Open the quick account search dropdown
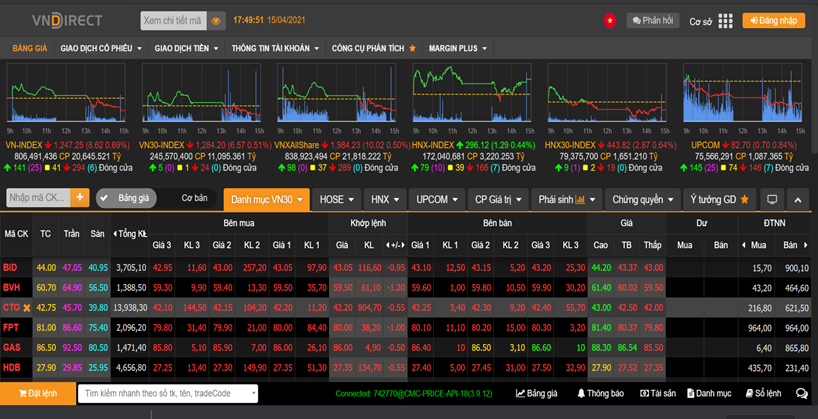The width and height of the screenshot is (818, 419). [166, 394]
